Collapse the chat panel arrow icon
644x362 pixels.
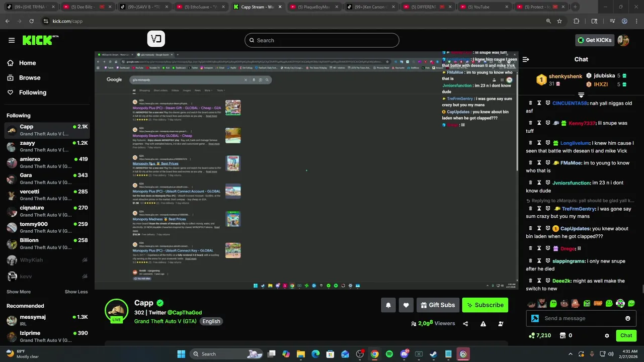click(526, 59)
